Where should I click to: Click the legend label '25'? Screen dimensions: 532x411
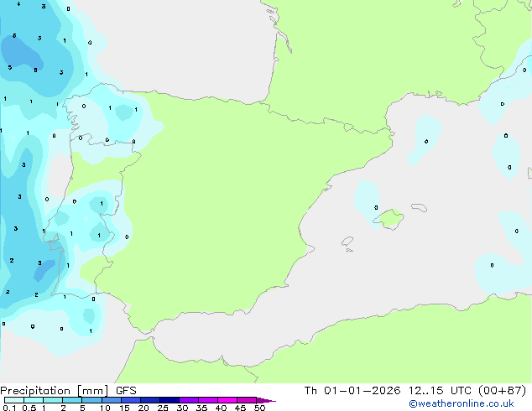tap(163, 408)
